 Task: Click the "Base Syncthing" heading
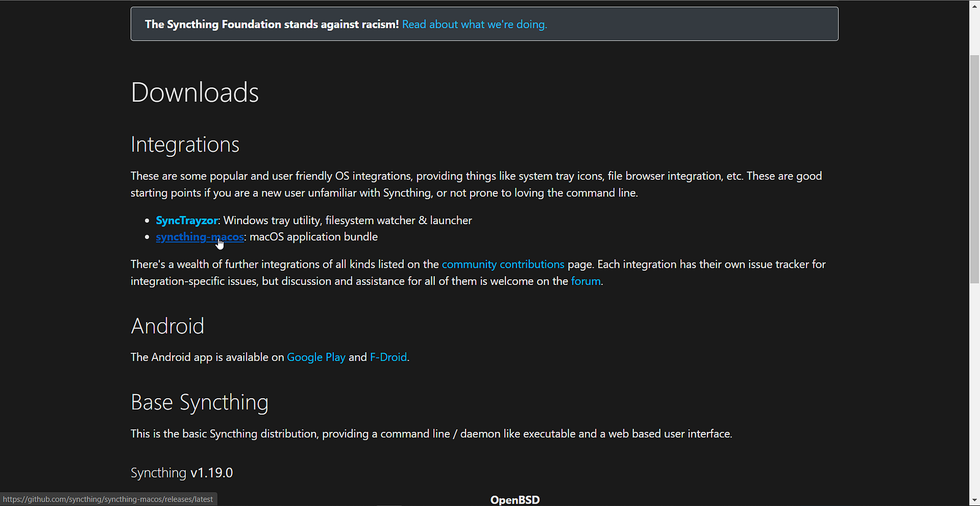pyautogui.click(x=200, y=402)
